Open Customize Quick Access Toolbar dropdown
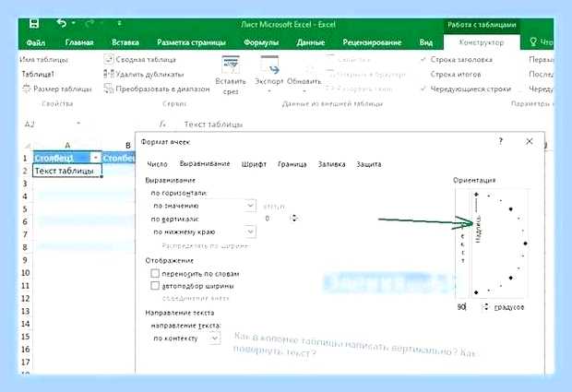572x392 pixels. (119, 24)
